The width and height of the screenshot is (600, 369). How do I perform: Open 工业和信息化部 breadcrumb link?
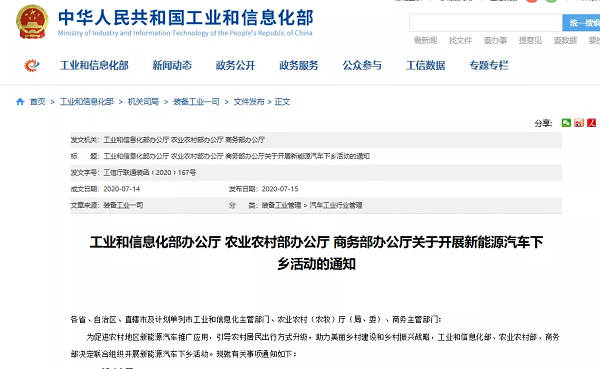(87, 101)
